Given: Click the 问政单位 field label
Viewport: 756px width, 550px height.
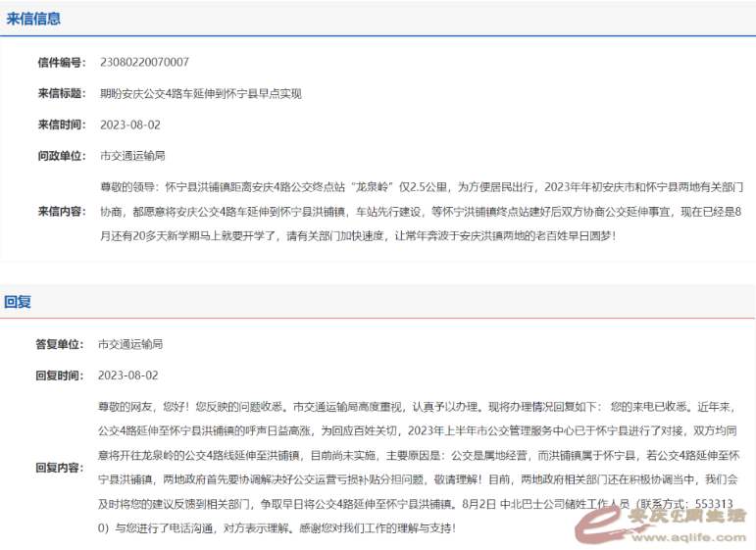Looking at the screenshot, I should click(62, 156).
